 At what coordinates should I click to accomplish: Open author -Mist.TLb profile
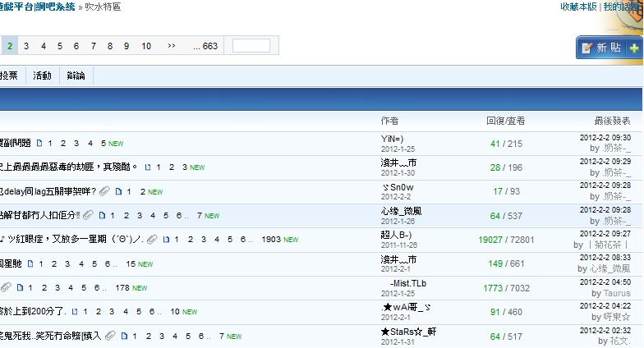click(x=407, y=284)
